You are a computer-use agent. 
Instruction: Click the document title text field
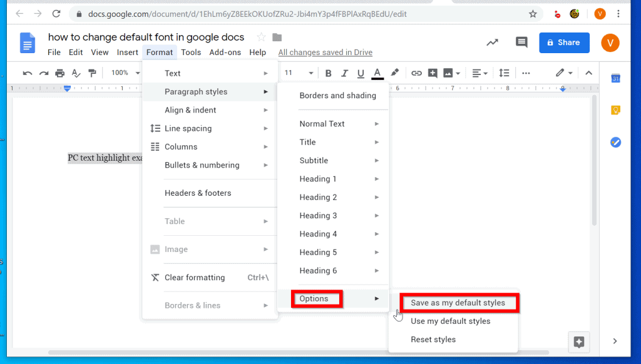click(146, 37)
